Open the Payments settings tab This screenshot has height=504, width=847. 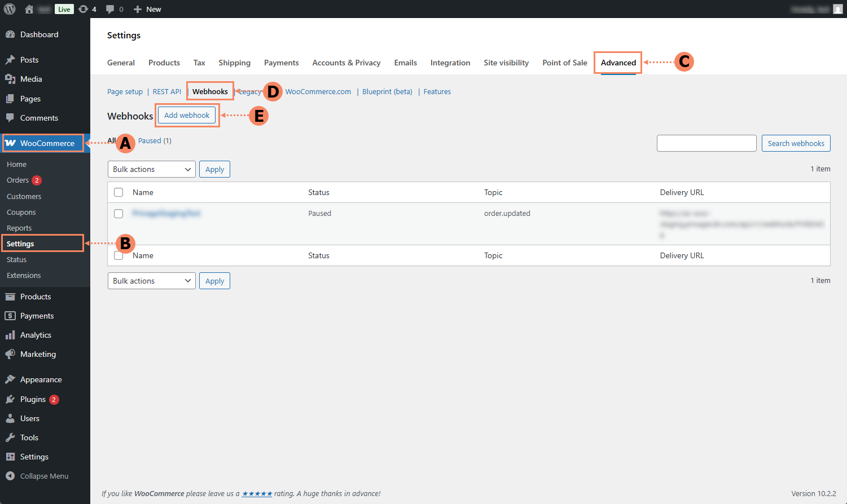tap(281, 63)
